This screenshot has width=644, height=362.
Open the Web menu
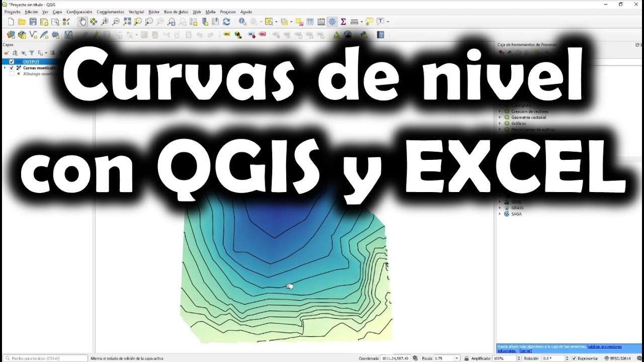(197, 12)
